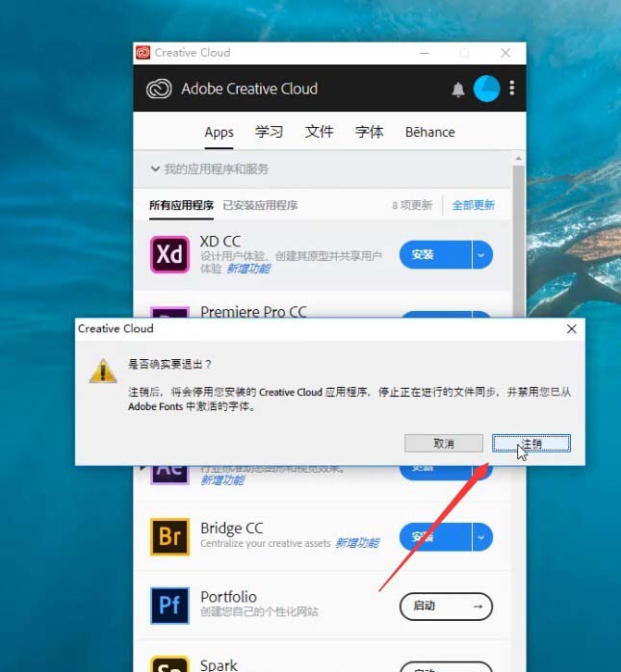The width and height of the screenshot is (621, 672).
Task: Open the blue profile avatar
Action: pos(486,89)
